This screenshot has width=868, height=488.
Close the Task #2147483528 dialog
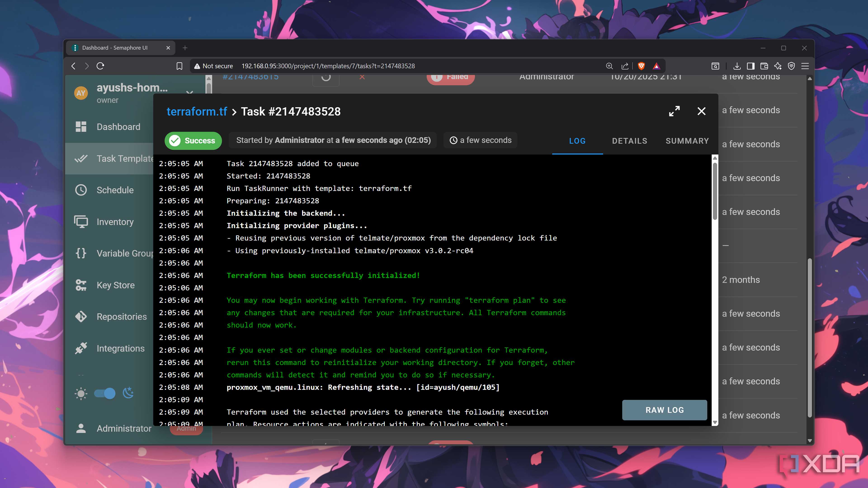701,111
